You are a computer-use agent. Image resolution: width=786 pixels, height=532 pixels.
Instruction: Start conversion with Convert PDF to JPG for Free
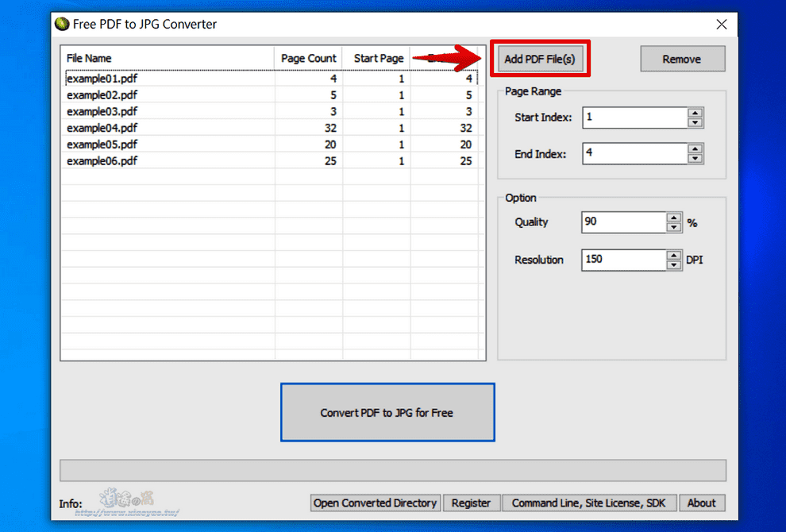coord(387,411)
